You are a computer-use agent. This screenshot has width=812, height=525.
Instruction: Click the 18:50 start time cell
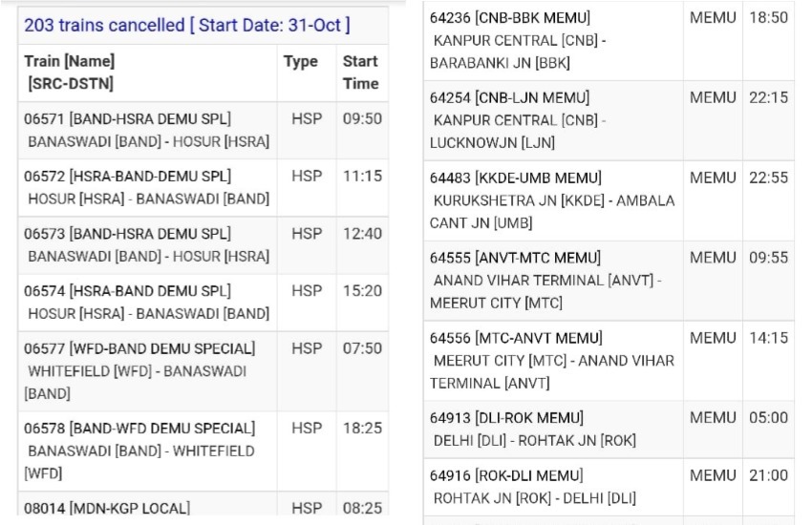click(x=768, y=17)
